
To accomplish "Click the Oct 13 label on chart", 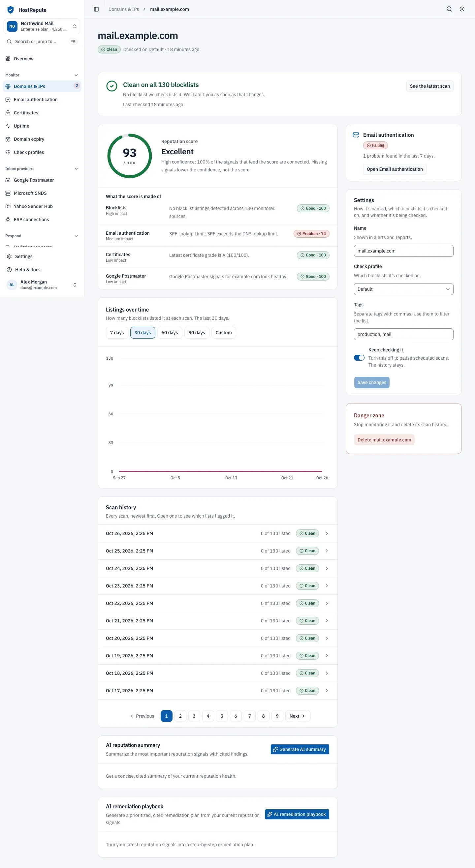I will pos(231,478).
